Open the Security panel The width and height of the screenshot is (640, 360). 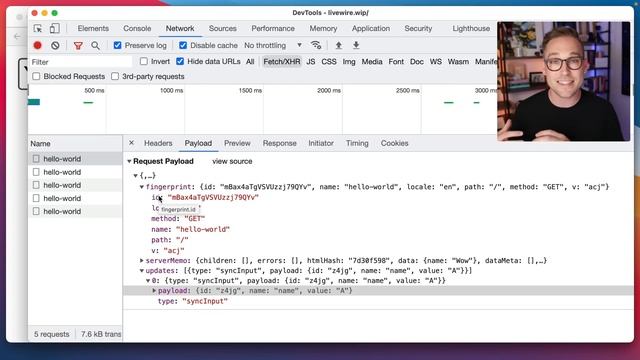(418, 29)
